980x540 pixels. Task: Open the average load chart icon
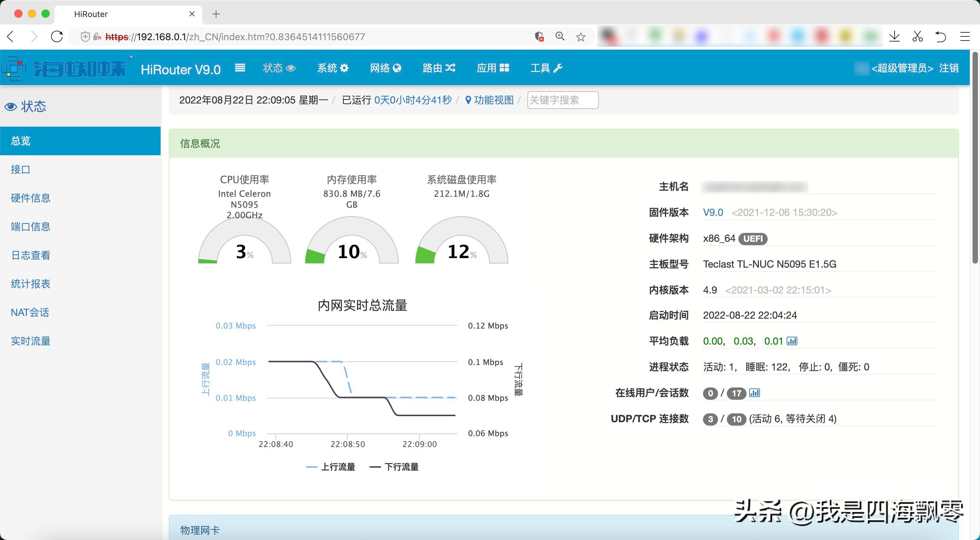click(x=792, y=341)
